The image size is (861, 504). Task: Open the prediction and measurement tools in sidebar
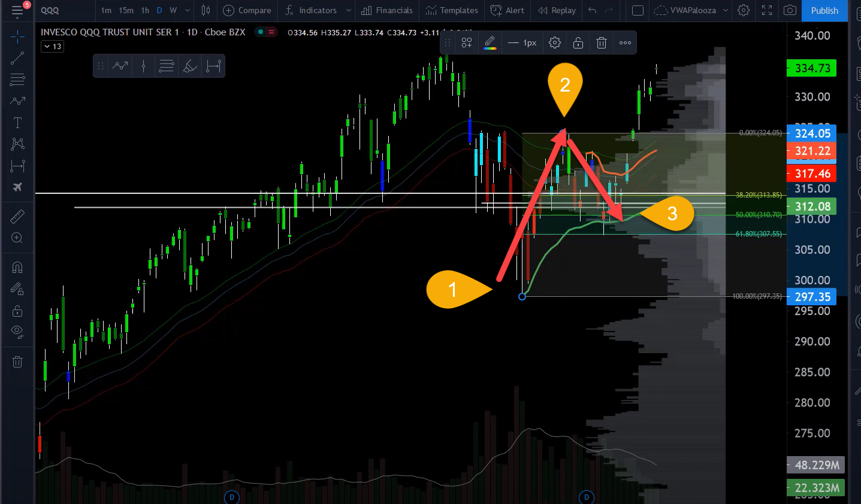click(x=17, y=166)
